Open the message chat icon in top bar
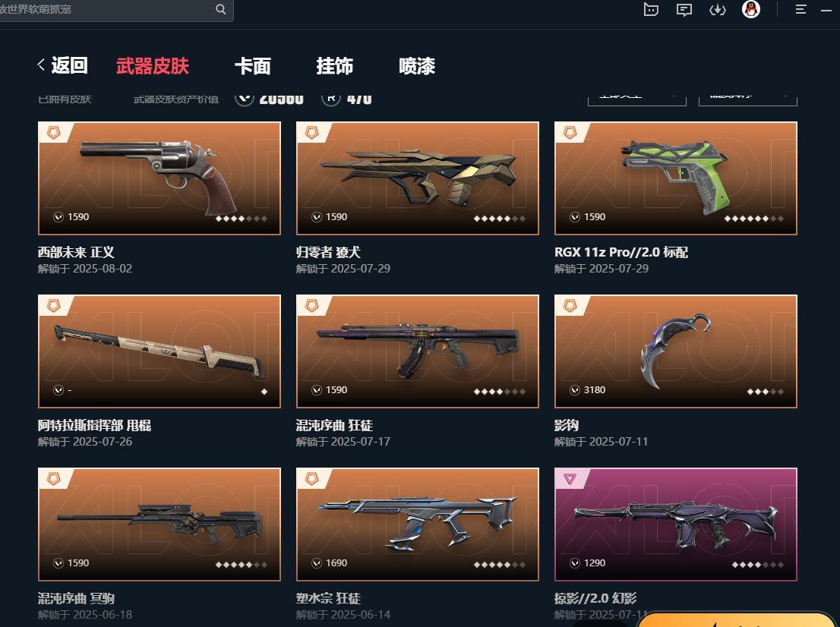The image size is (840, 627). [x=684, y=10]
